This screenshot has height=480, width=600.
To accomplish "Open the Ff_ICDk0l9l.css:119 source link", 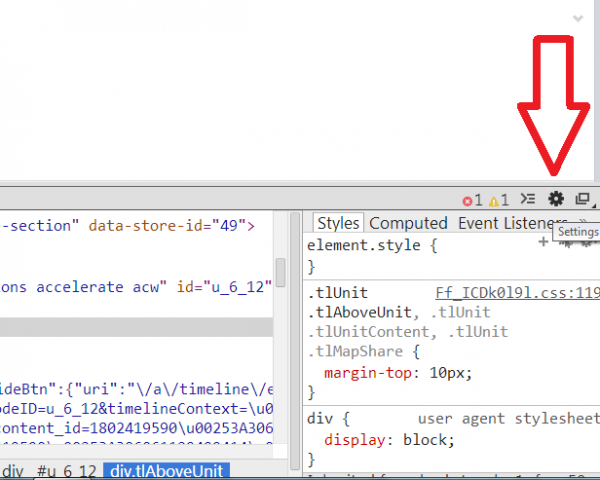I will pyautogui.click(x=517, y=293).
